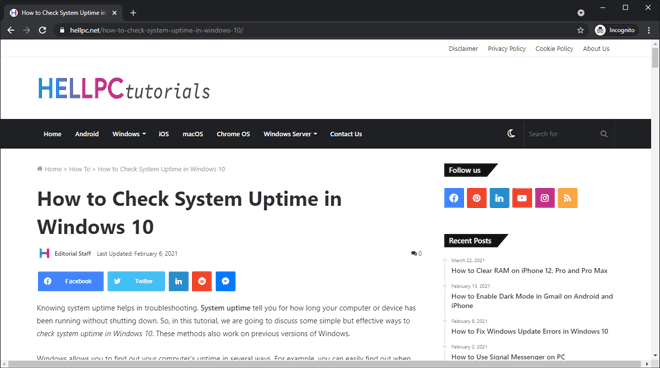Image resolution: width=660 pixels, height=368 pixels.
Task: Open the Android menu item
Action: tap(87, 134)
